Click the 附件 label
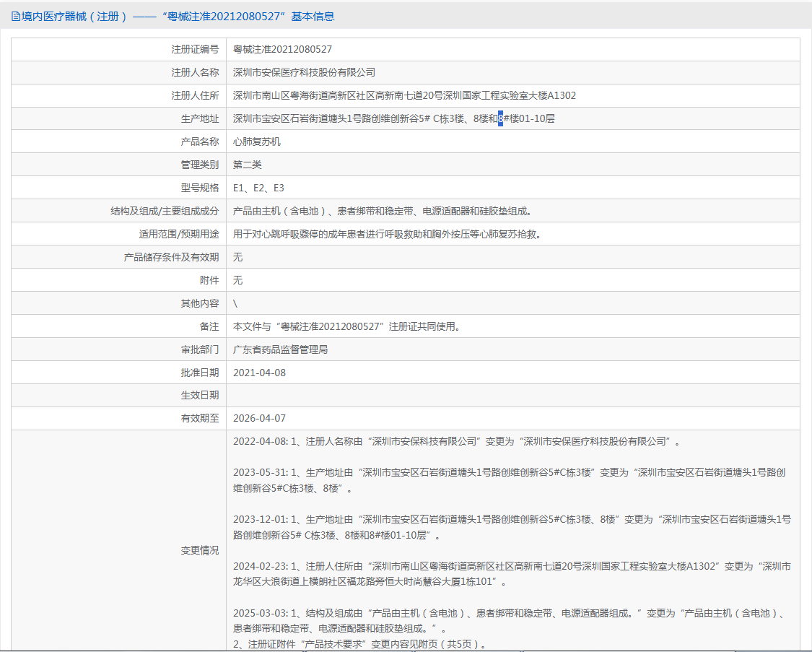This screenshot has height=652, width=812. tap(209, 280)
